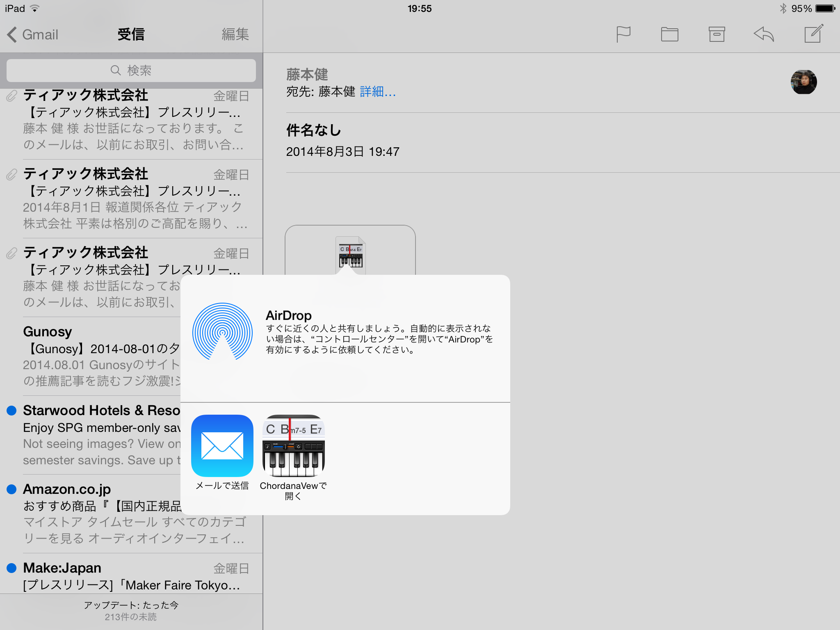Tap the Bluetooth status icon
This screenshot has height=630, width=840.
click(x=783, y=8)
